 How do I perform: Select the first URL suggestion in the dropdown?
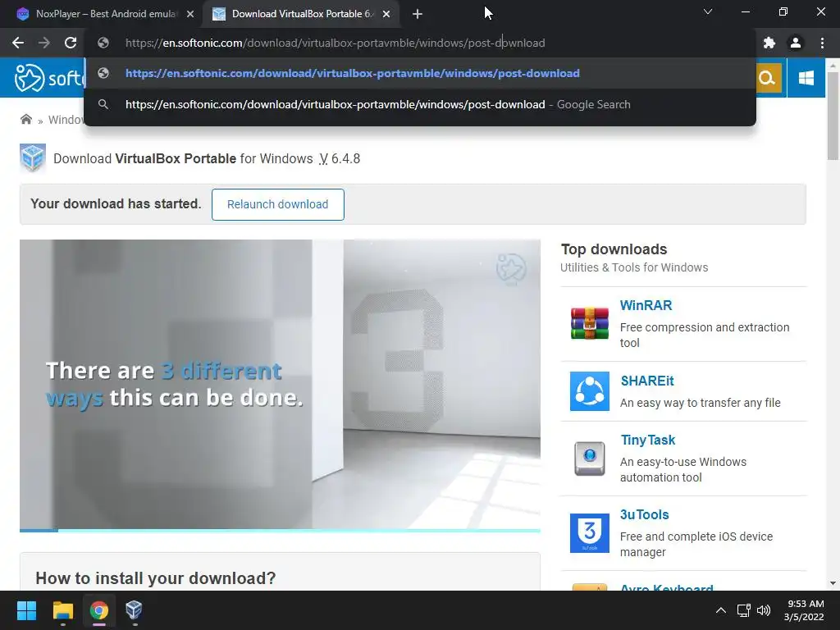coord(420,73)
